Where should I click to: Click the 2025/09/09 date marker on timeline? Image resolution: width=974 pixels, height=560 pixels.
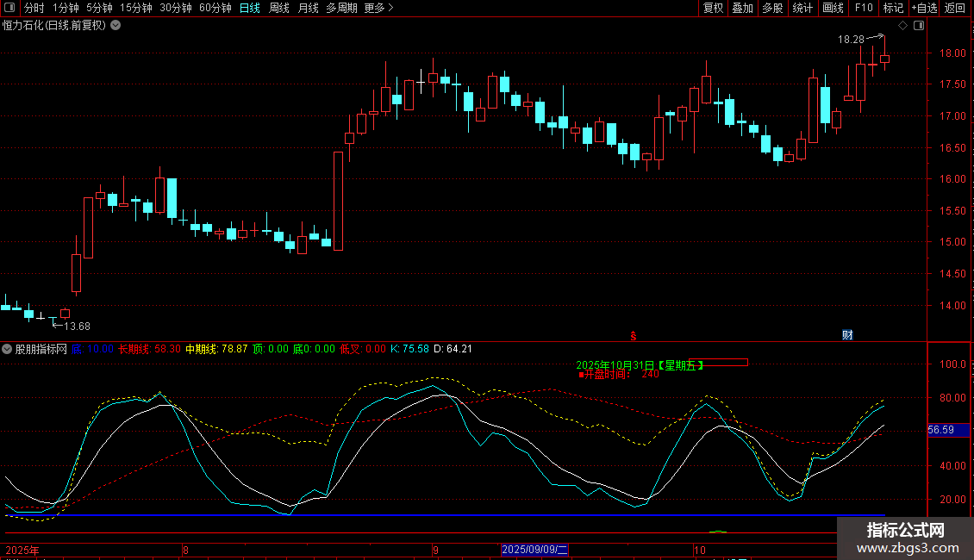pyautogui.click(x=535, y=549)
